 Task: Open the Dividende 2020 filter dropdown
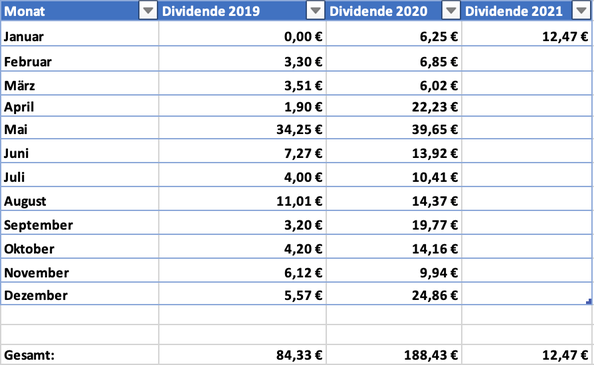pos(451,11)
